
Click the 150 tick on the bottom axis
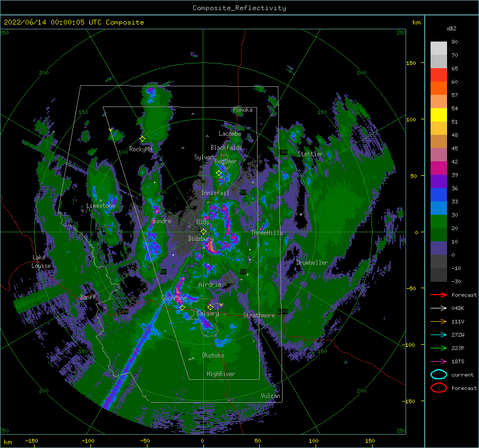pos(370,441)
